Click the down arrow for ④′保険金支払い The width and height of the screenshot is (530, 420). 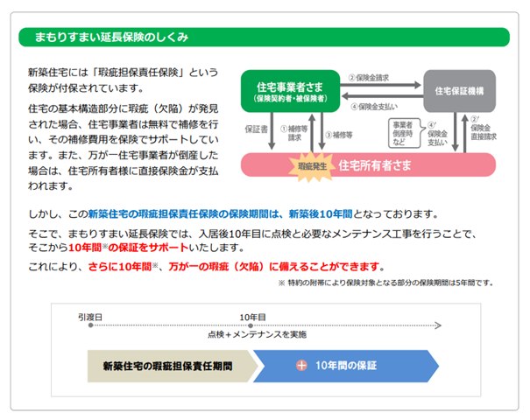point(456,131)
